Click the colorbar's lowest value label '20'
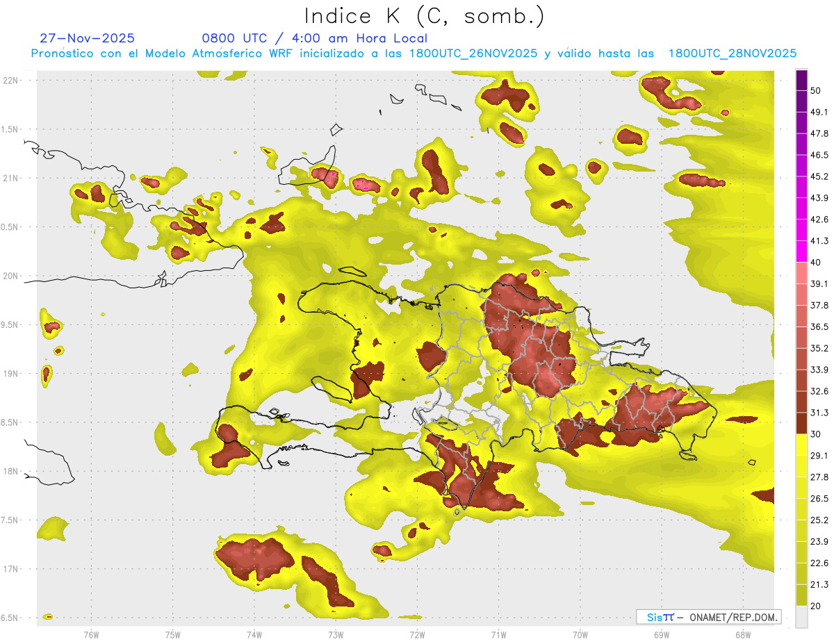This screenshot has height=644, width=834. pos(816,606)
